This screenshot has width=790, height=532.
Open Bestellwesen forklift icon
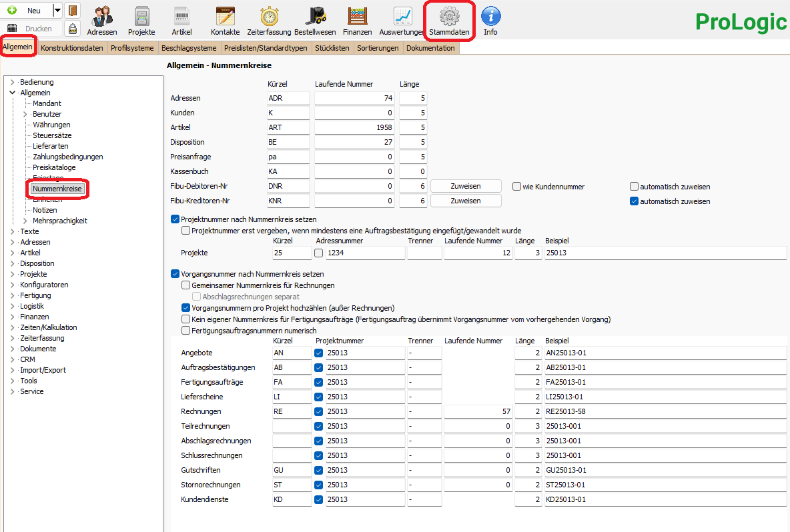click(315, 19)
